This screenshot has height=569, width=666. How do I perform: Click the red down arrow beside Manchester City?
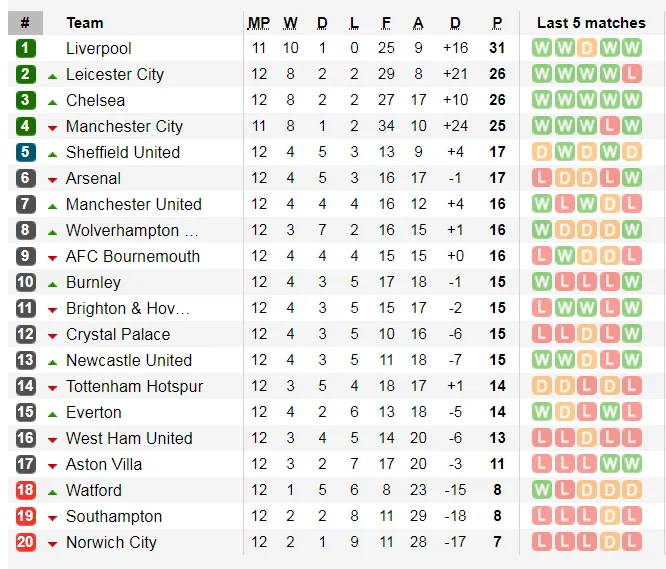pyautogui.click(x=52, y=127)
